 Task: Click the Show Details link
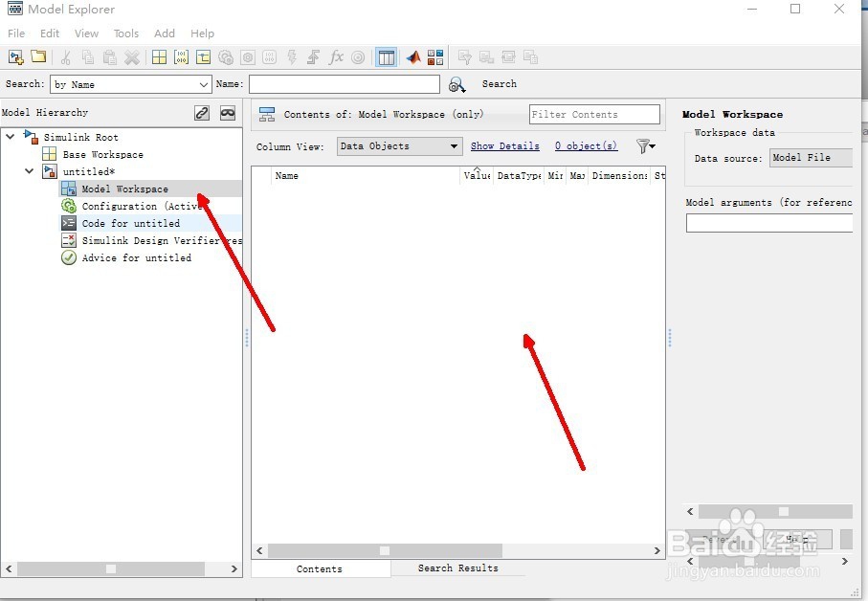[505, 145]
